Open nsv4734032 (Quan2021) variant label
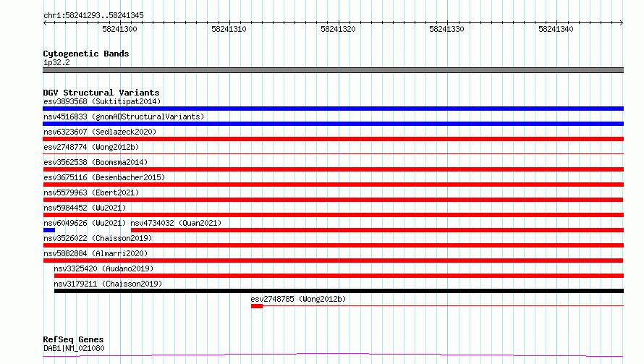 click(x=176, y=223)
